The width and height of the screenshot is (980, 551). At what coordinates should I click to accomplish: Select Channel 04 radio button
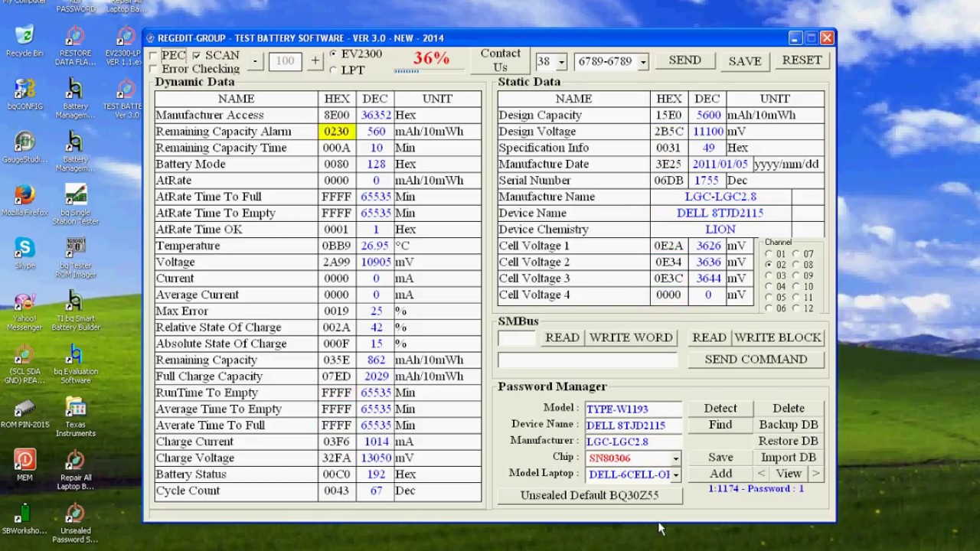point(769,287)
